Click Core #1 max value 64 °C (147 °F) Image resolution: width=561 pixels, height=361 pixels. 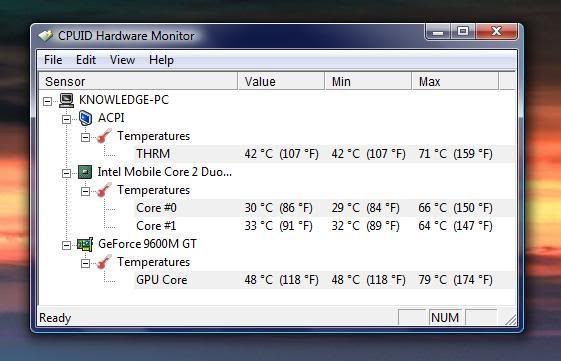455,226
